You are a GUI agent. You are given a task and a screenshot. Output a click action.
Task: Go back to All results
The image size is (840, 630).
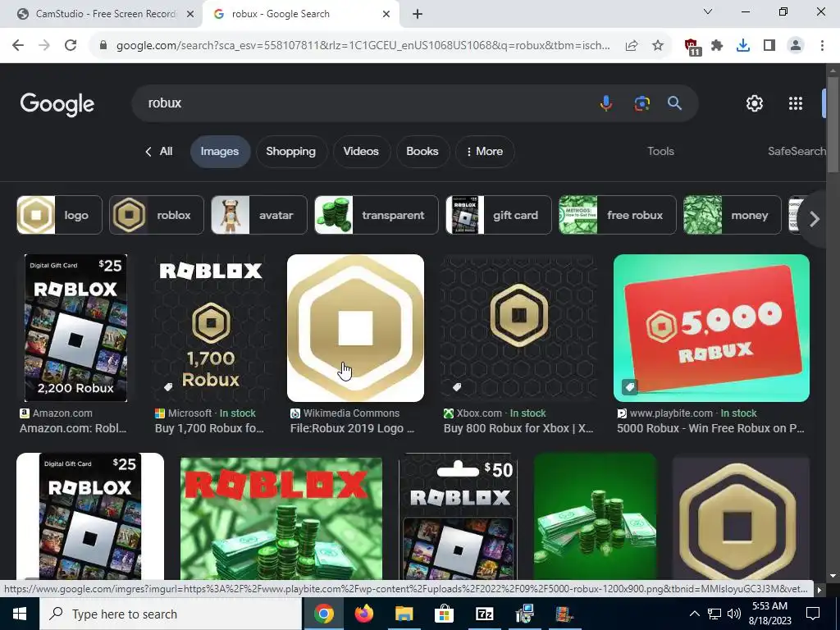coord(159,152)
